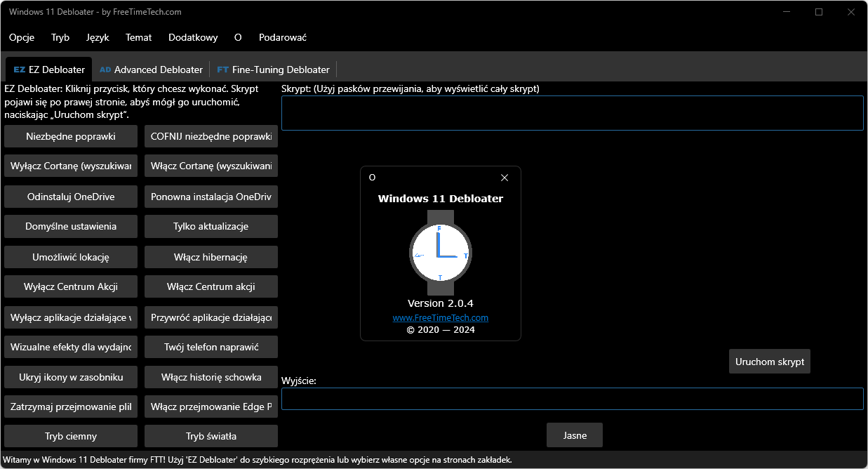Click the clock logo in About dialog
The height and width of the screenshot is (469, 868).
[x=441, y=251]
